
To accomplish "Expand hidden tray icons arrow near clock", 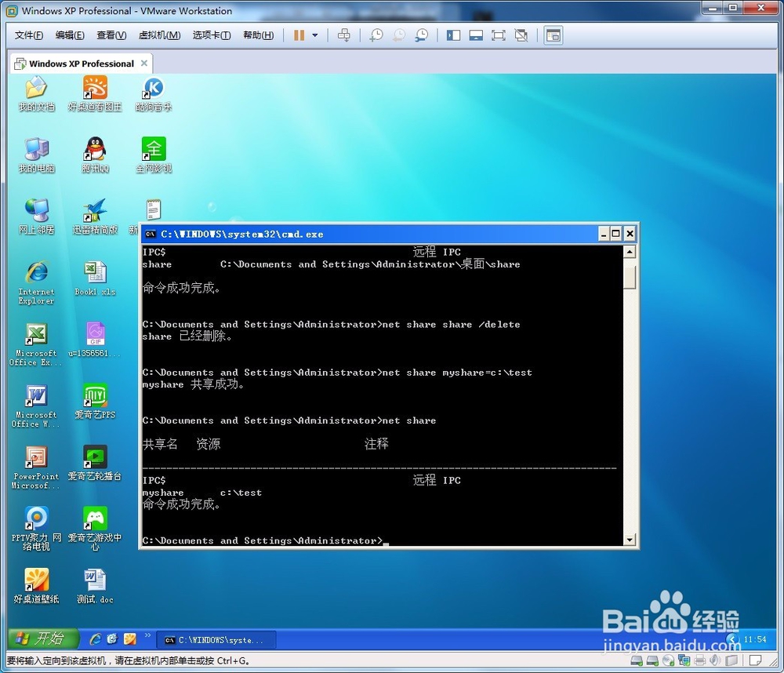I will (732, 639).
